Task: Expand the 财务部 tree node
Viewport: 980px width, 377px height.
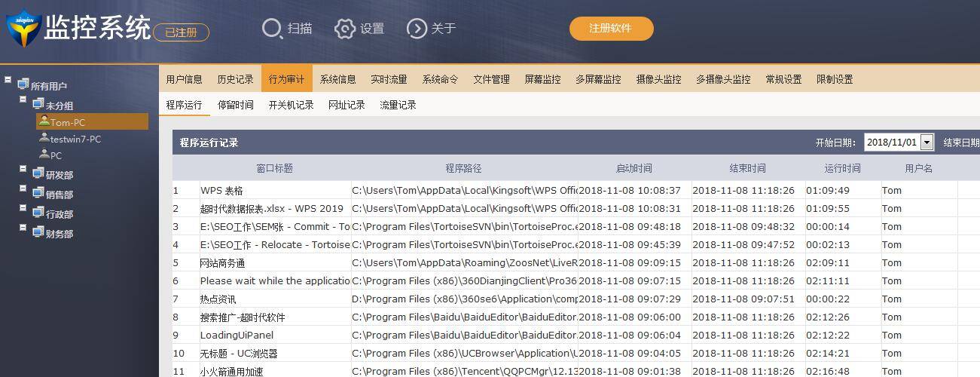Action: [x=23, y=228]
